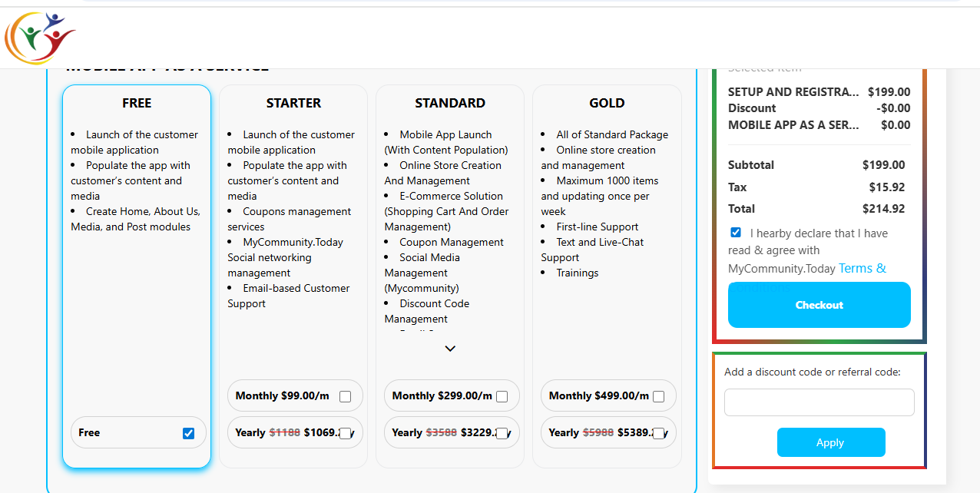Tick the Starter Yearly plan checkbox

(345, 433)
